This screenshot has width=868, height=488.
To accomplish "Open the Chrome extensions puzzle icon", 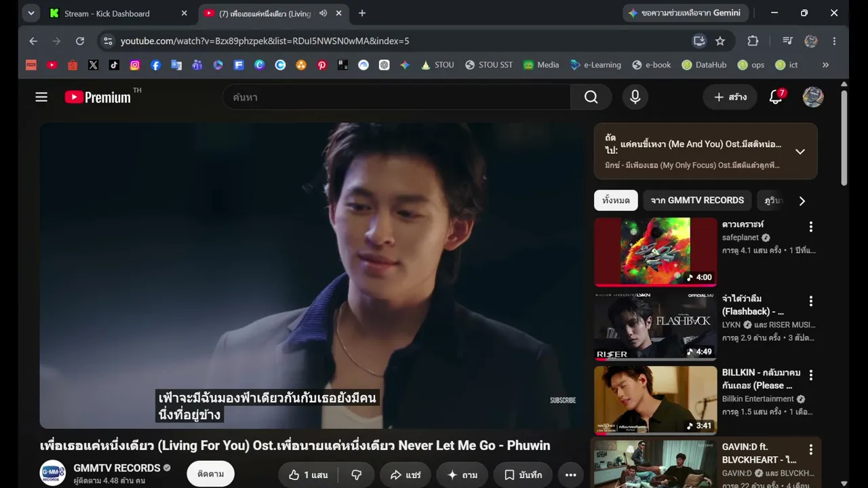I will click(x=753, y=41).
